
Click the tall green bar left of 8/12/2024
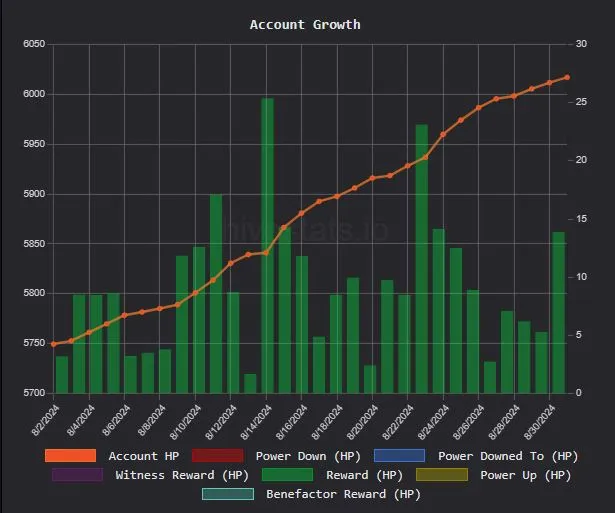[x=216, y=294]
